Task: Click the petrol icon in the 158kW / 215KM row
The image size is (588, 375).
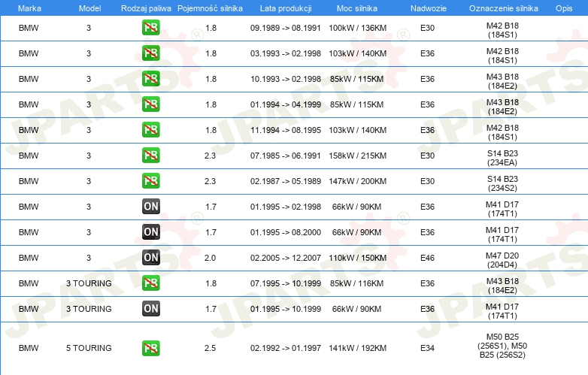Action: (150, 155)
